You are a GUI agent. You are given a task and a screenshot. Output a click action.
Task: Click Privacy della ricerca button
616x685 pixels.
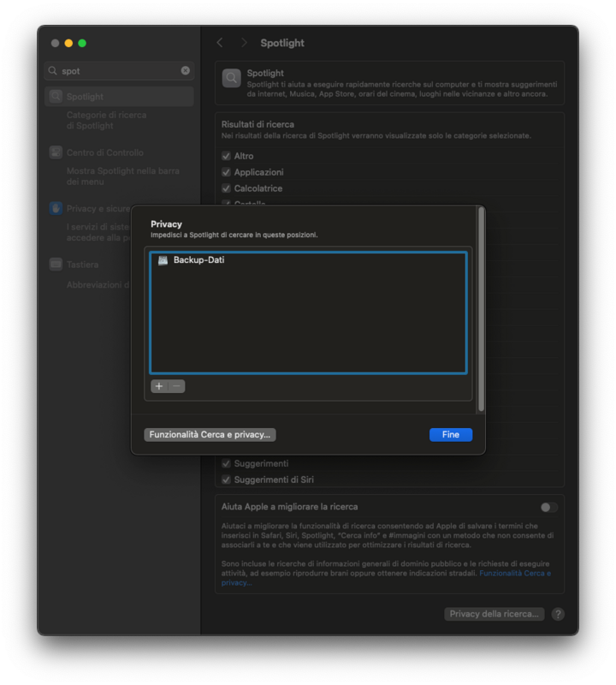coord(495,614)
